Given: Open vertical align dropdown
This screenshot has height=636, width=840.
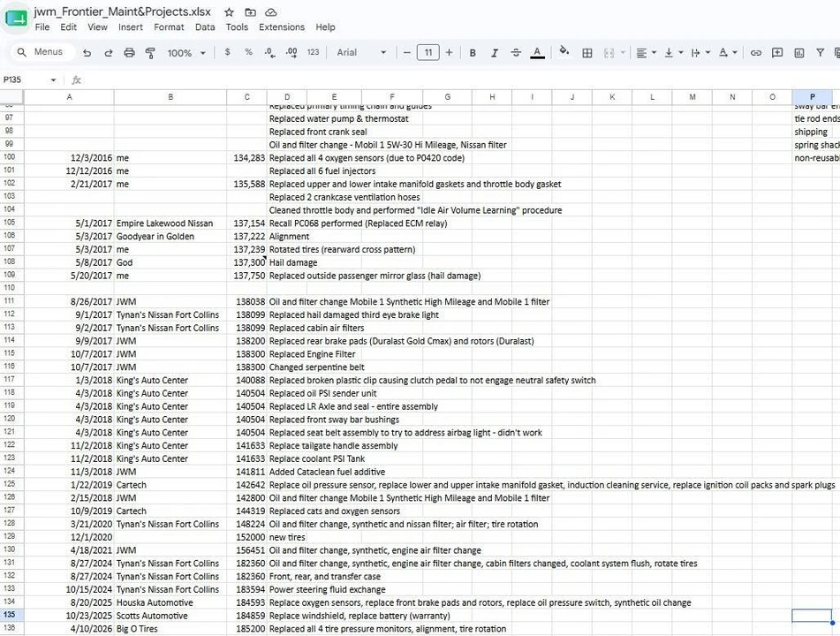Looking at the screenshot, I should [x=673, y=52].
